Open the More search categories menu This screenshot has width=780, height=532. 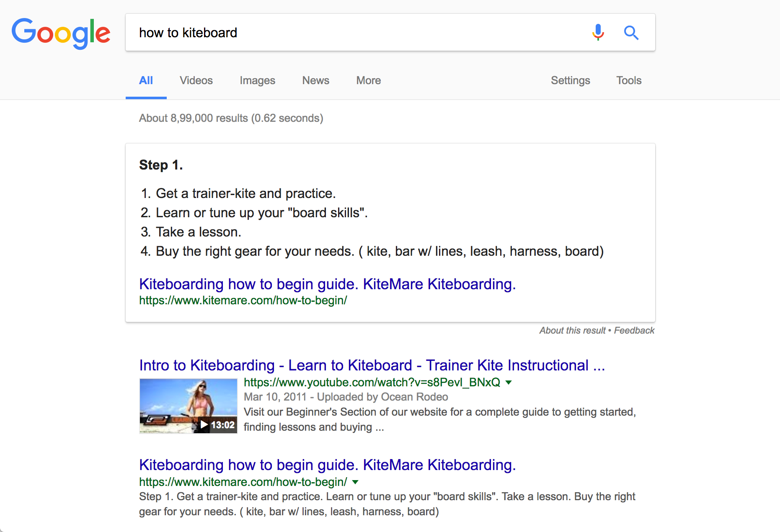(369, 80)
